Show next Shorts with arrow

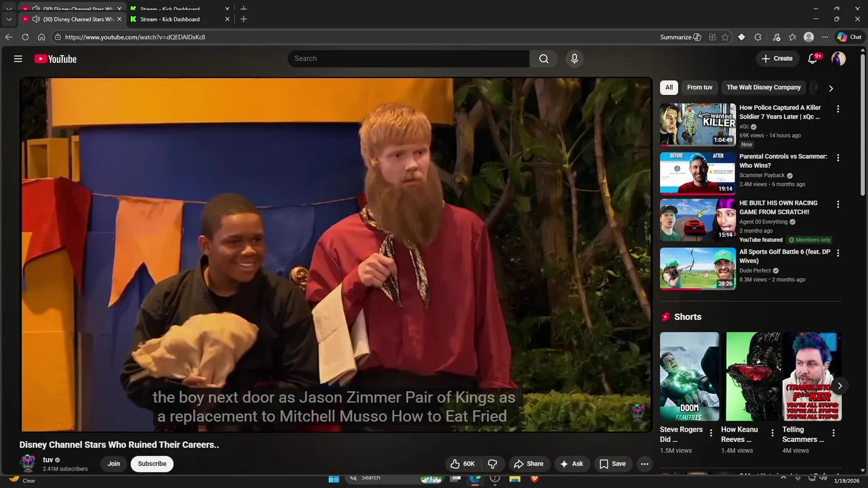coord(840,386)
